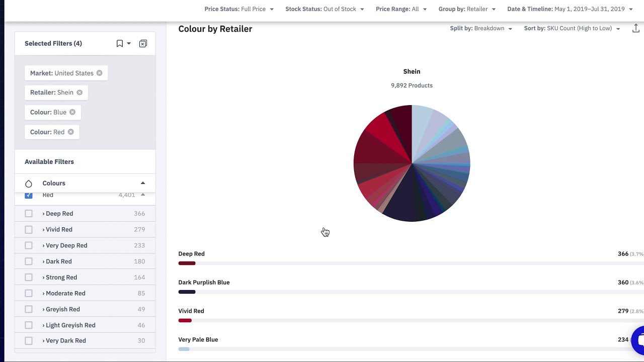The height and width of the screenshot is (362, 644).
Task: Remove the Retailer: Shein filter
Action: (x=79, y=93)
